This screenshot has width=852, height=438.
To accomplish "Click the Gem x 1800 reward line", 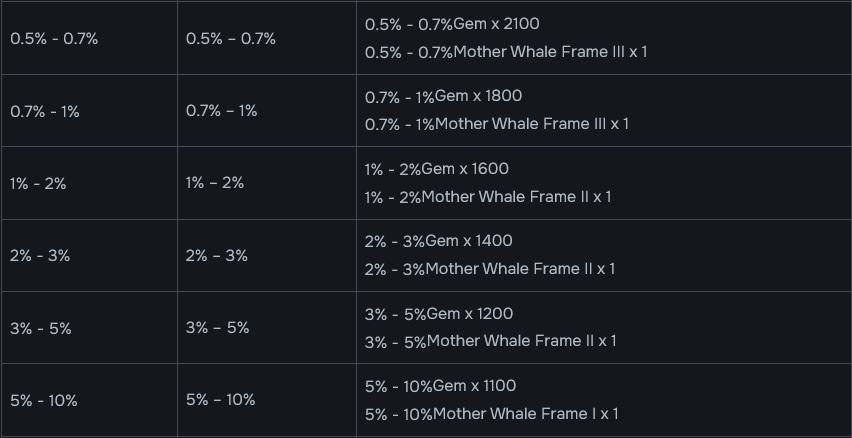I will pyautogui.click(x=443, y=96).
